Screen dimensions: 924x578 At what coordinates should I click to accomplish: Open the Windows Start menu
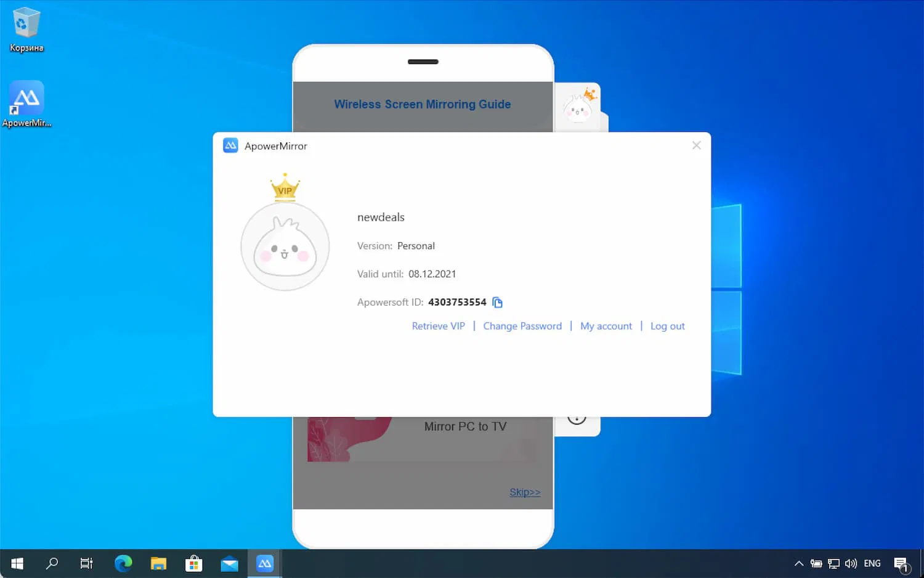(17, 563)
